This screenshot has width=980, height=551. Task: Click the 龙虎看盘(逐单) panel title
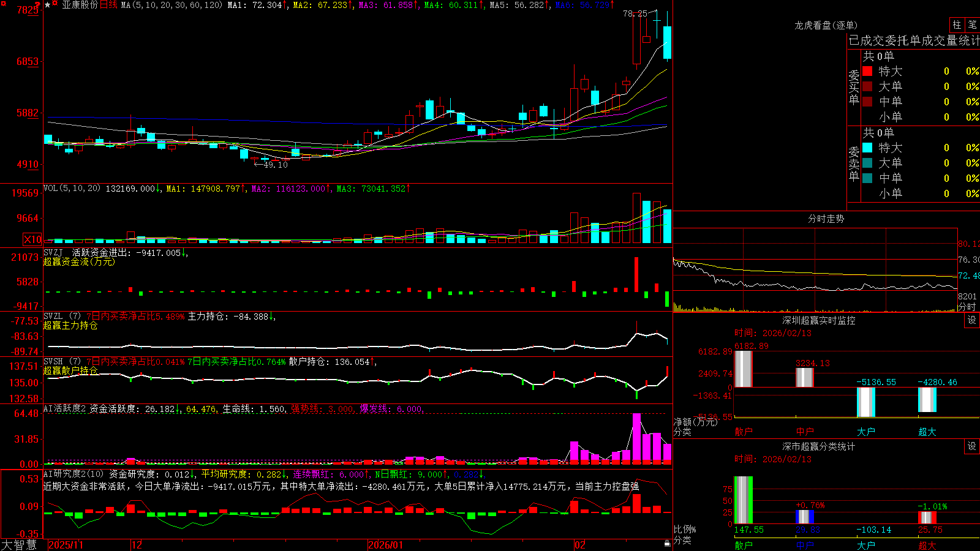826,25
